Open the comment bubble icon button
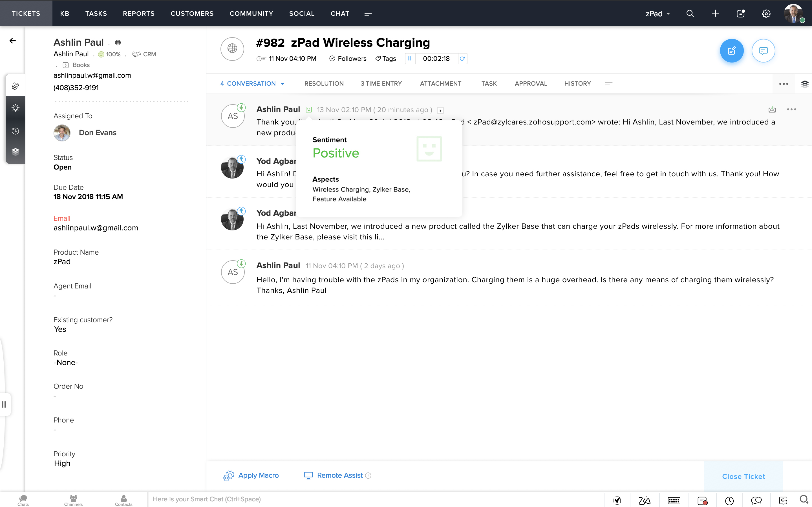Image resolution: width=812 pixels, height=507 pixels. [763, 51]
